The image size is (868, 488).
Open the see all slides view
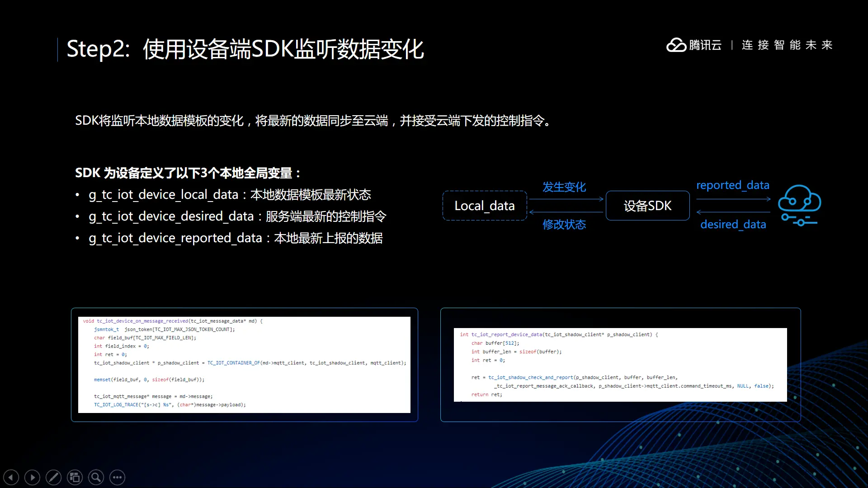pyautogui.click(x=75, y=477)
